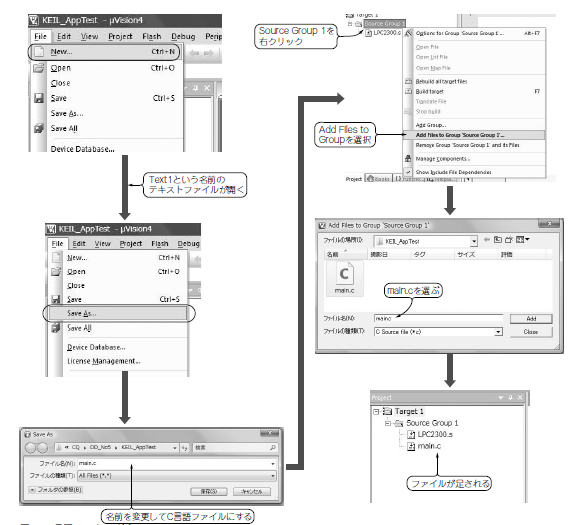Click the back arrow icon in Add Files dialog
Image resolution: width=585 pixels, height=525 pixels.
[x=487, y=240]
